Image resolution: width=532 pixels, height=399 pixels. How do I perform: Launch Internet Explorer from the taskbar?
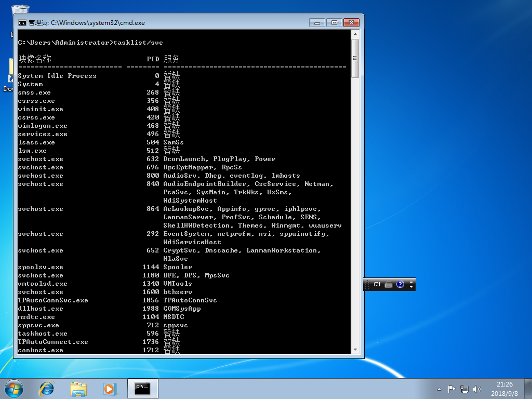(x=47, y=388)
